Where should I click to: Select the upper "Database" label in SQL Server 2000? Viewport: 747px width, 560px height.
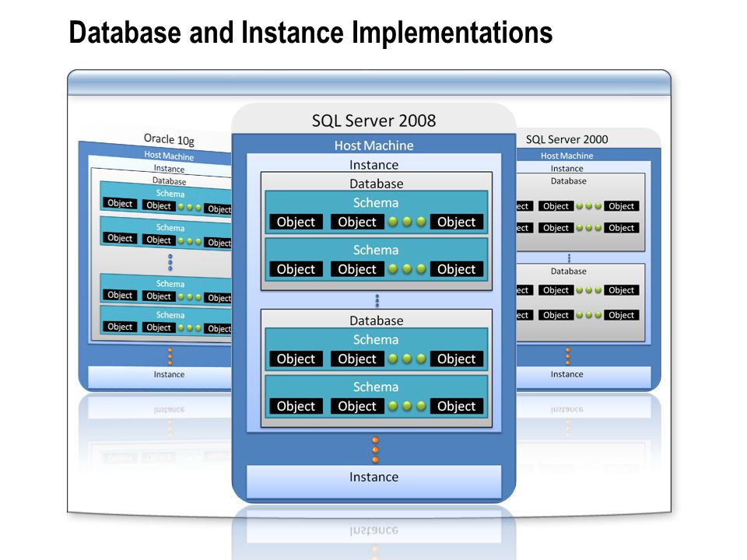569,181
